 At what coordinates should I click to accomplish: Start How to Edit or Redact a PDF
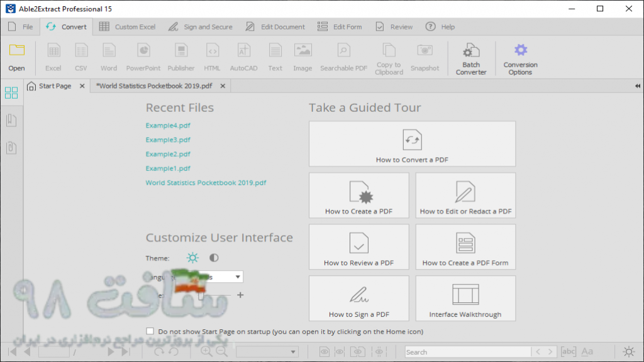pyautogui.click(x=466, y=195)
